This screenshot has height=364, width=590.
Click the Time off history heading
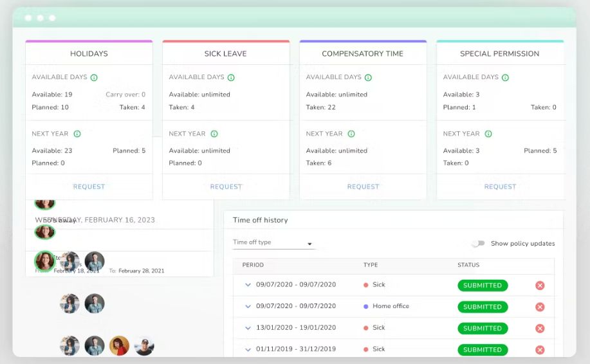(261, 220)
